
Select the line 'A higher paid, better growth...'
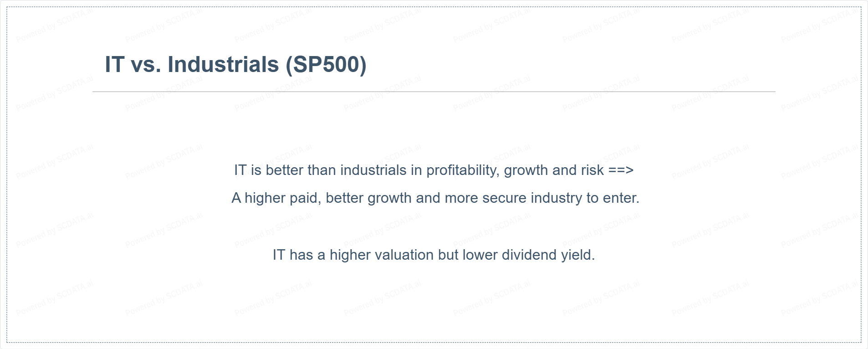pos(435,198)
